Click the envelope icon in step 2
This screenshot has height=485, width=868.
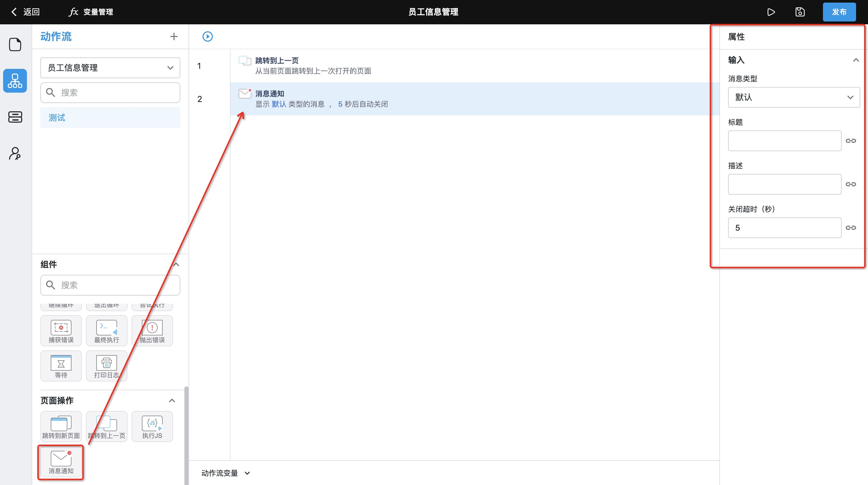point(245,94)
